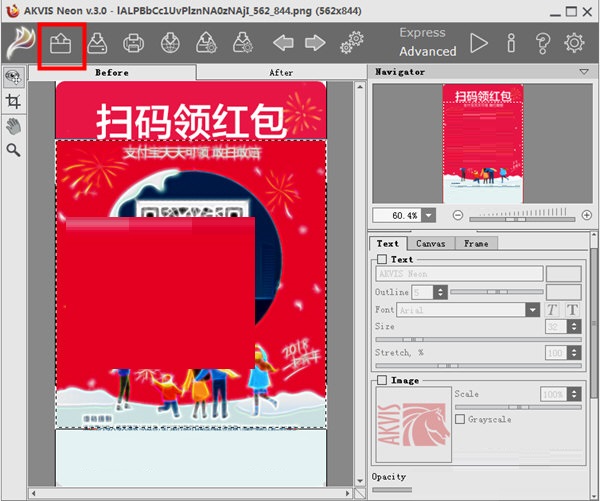Switch to the After tab
Image resolution: width=600 pixels, height=501 pixels.
(x=281, y=72)
